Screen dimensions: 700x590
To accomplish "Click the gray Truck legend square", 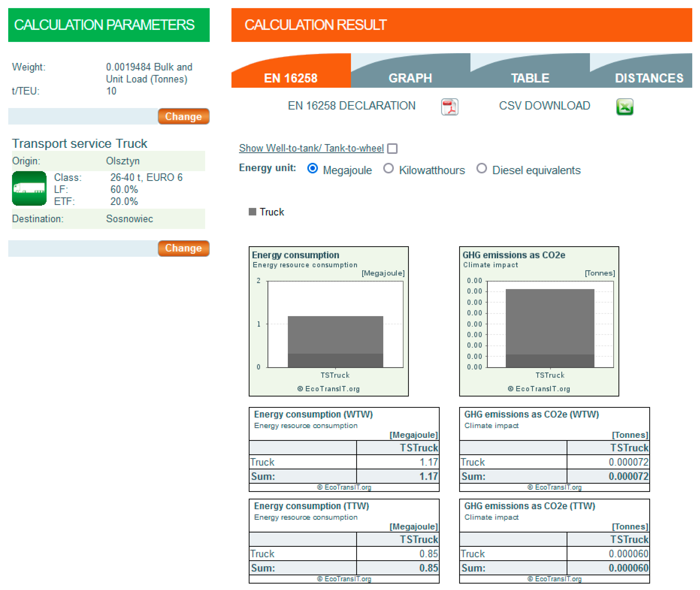I will pos(252,212).
